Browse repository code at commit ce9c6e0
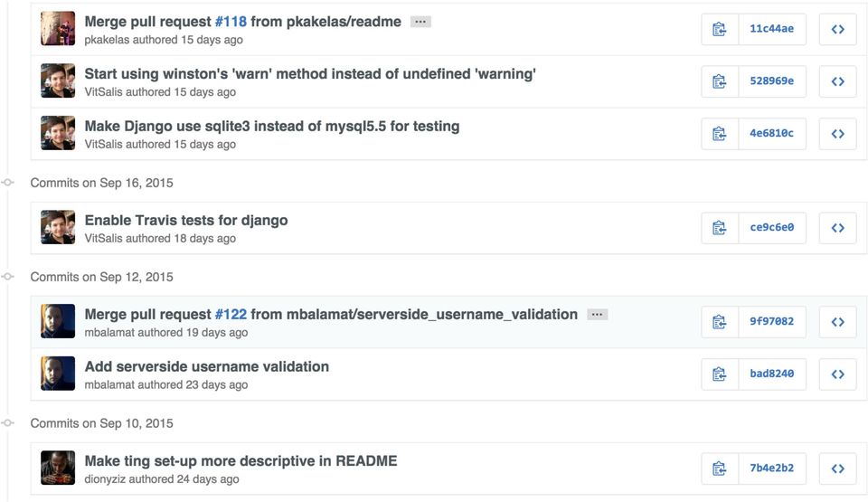This screenshot has width=868, height=502. tap(837, 228)
